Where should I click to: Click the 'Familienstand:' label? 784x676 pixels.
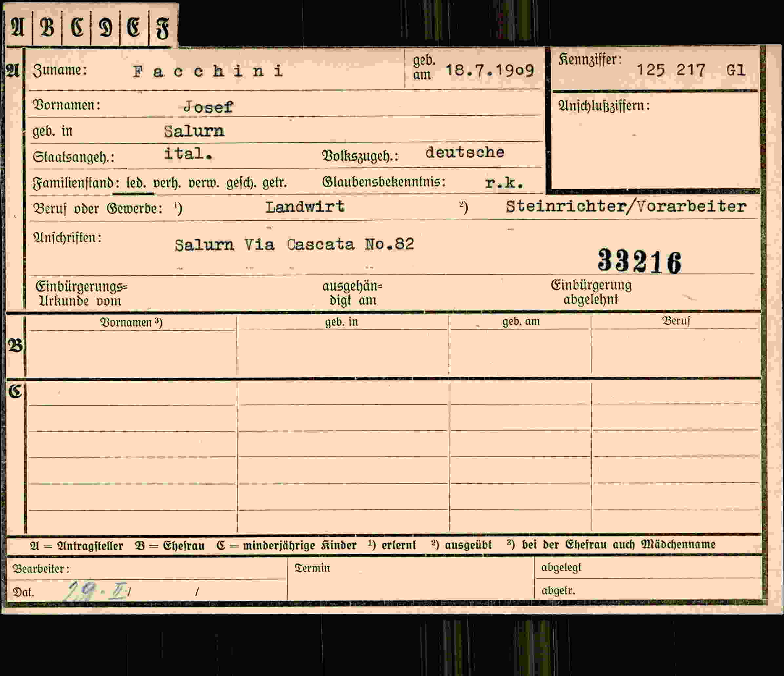76,183
